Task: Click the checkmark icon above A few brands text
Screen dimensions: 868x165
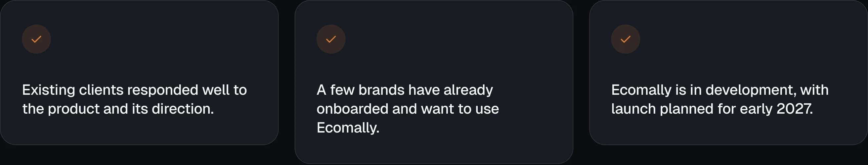Action: [x=331, y=39]
